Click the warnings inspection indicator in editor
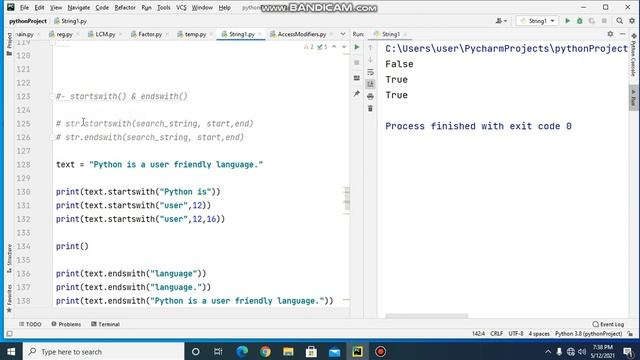 coord(309,47)
